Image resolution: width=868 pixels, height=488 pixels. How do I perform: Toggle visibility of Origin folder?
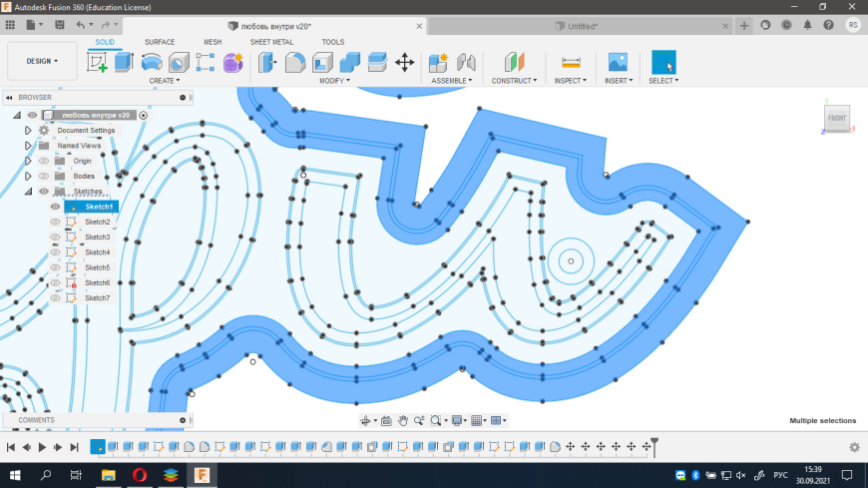tap(44, 161)
